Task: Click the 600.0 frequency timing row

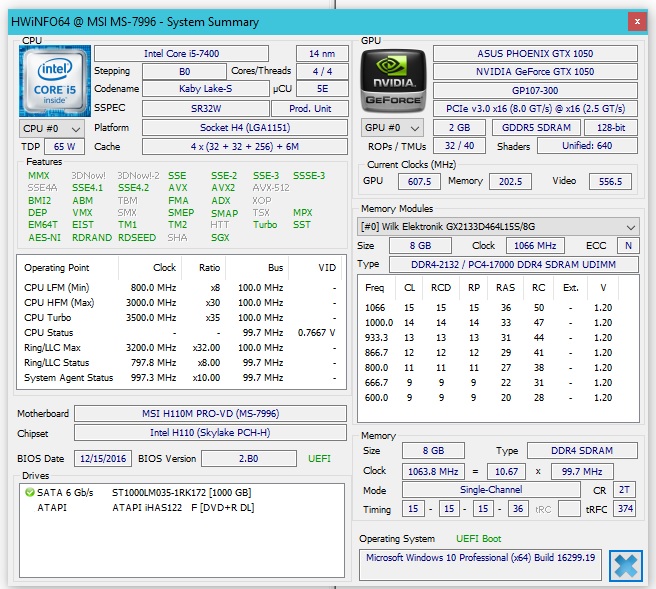Action: (x=498, y=397)
